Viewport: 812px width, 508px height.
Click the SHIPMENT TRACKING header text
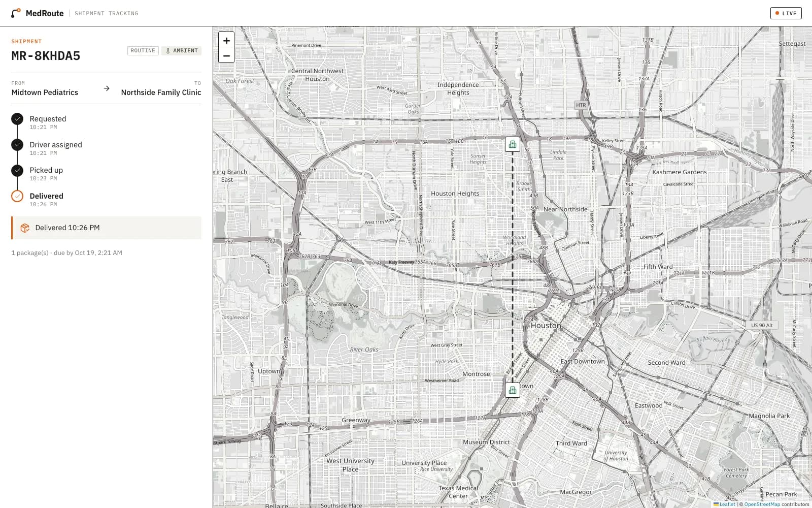click(x=106, y=14)
